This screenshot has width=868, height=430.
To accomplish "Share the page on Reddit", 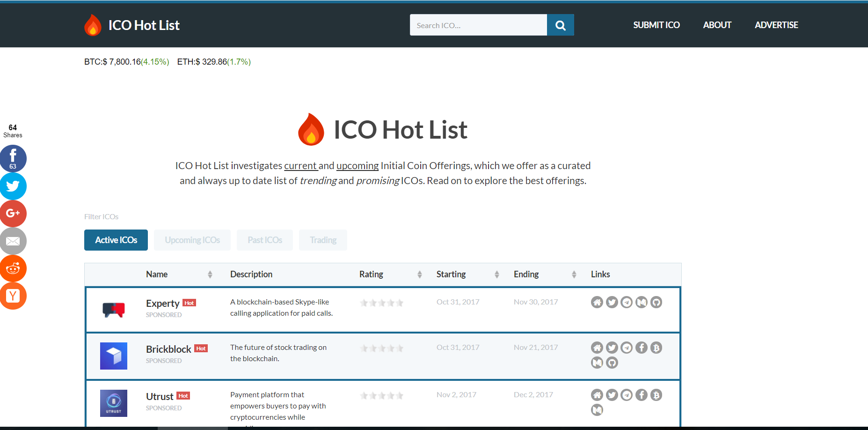I will click(13, 268).
